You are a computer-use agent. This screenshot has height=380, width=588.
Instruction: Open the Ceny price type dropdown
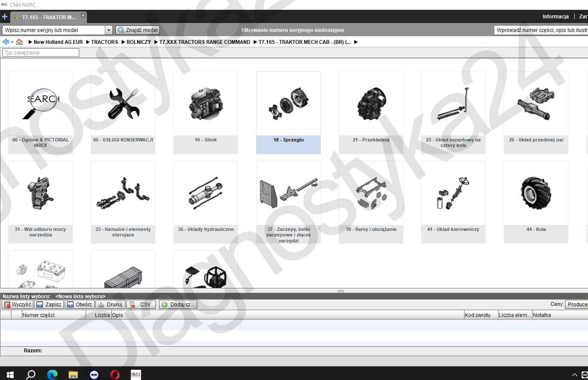pyautogui.click(x=576, y=304)
